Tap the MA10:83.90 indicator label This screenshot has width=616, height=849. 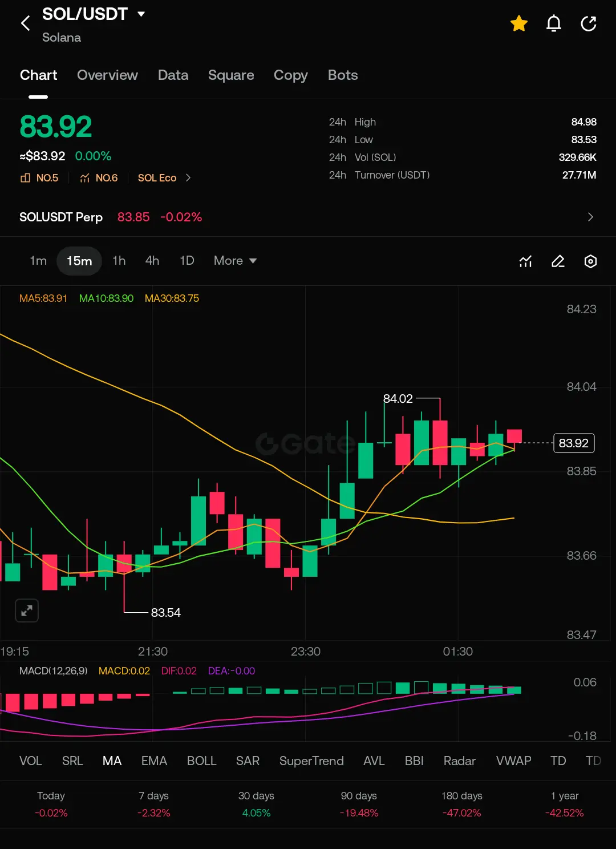click(106, 298)
